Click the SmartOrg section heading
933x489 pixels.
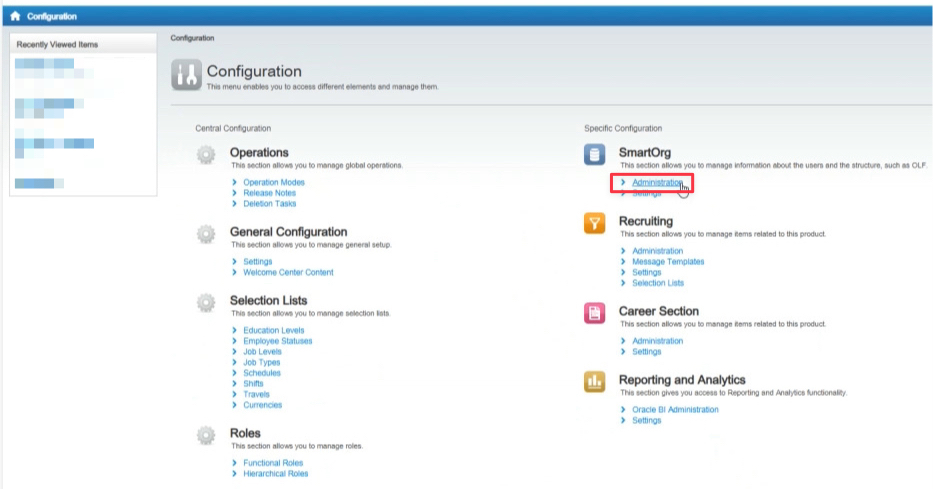pos(644,152)
